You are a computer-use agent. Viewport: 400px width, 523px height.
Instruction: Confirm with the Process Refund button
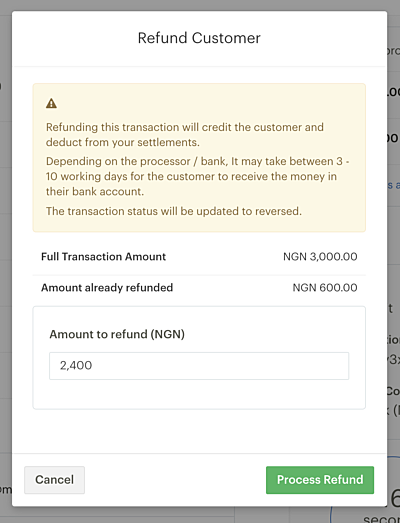pyautogui.click(x=320, y=480)
